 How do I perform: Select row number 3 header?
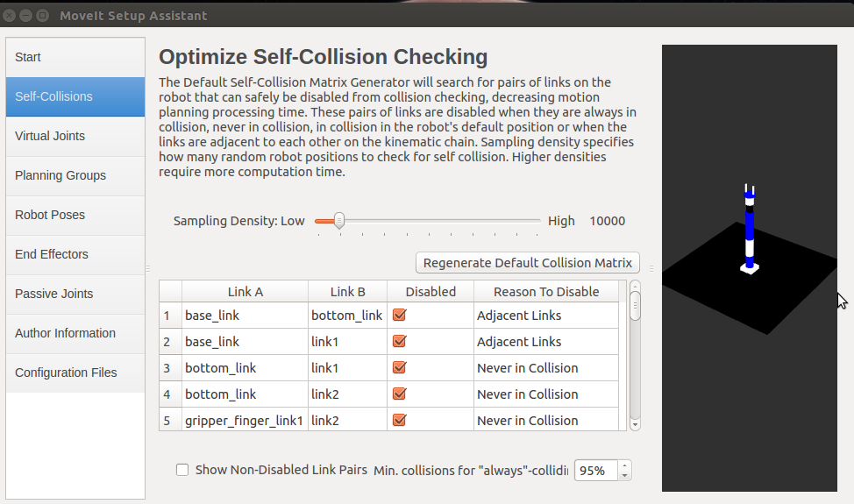click(x=170, y=368)
